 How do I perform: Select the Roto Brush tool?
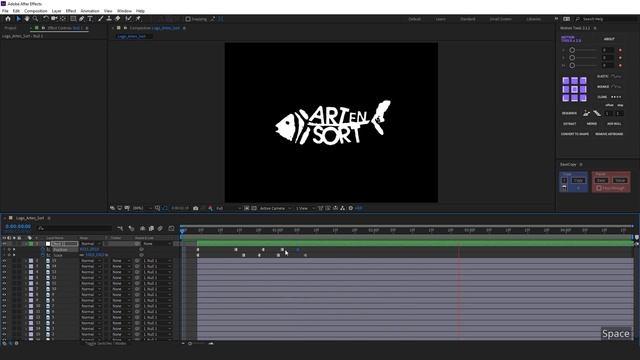tap(129, 19)
